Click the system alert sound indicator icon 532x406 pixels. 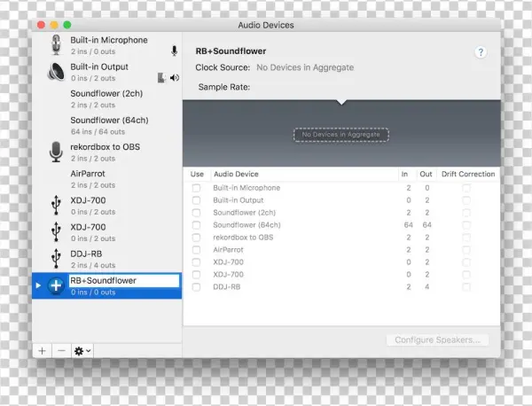pos(162,78)
